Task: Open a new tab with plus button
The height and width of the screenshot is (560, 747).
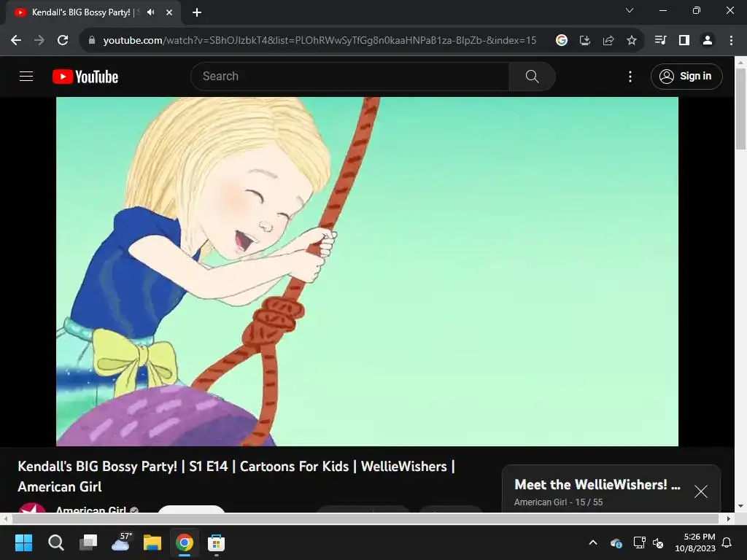Action: point(197,12)
